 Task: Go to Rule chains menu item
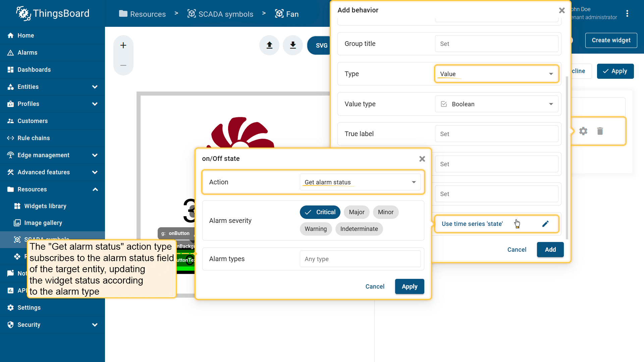pyautogui.click(x=34, y=138)
